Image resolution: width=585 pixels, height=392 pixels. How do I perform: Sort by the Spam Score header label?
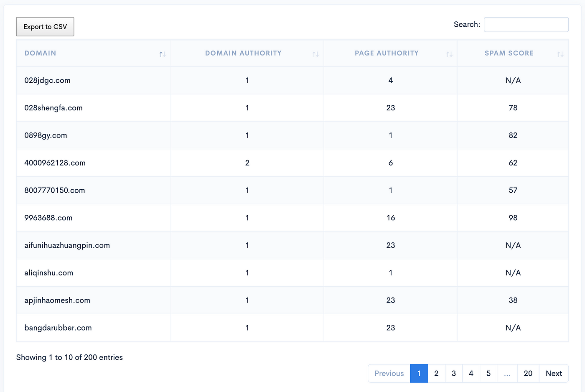pos(509,53)
